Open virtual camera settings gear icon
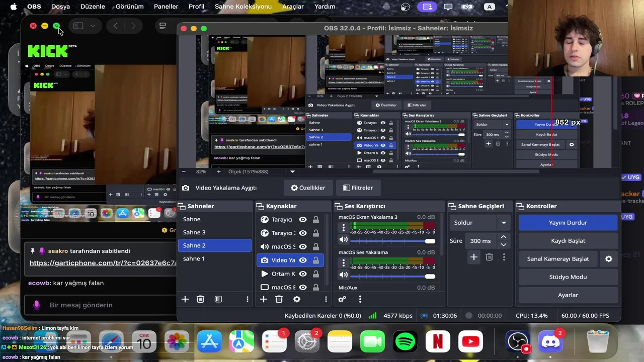 click(x=609, y=259)
